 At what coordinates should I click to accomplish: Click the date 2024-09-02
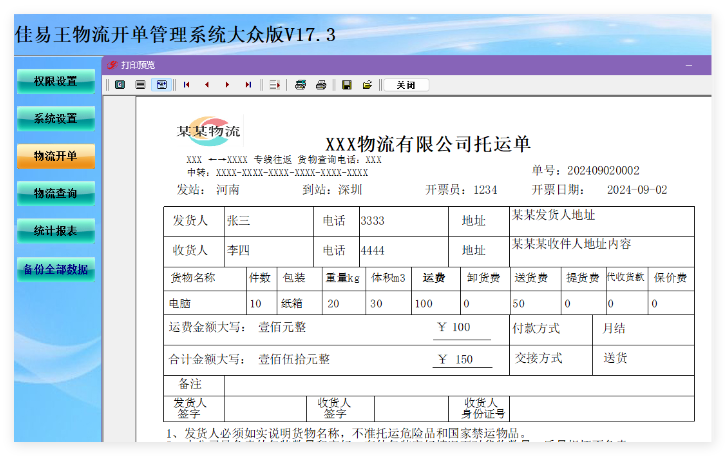pos(637,190)
